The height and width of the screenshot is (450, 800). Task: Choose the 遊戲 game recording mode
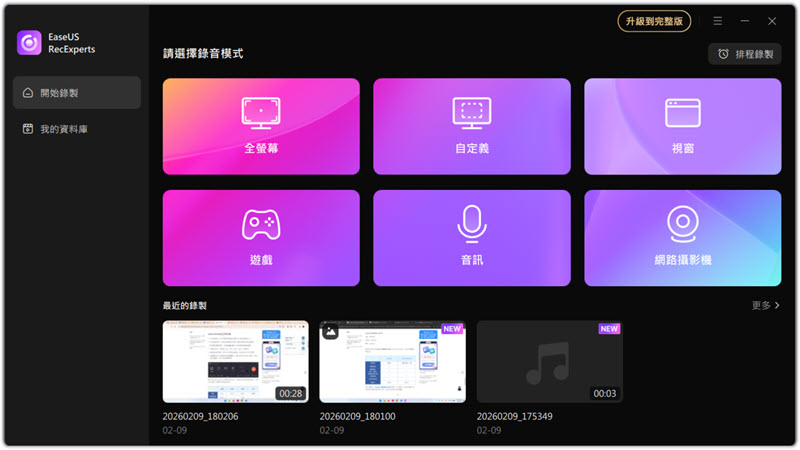[261, 238]
